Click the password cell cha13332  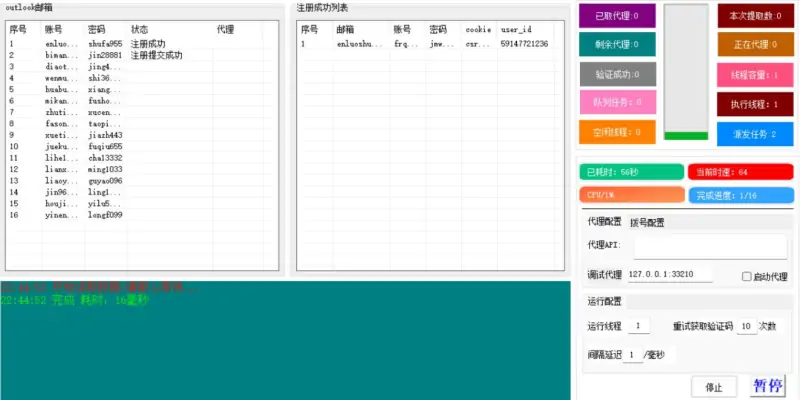(x=105, y=158)
